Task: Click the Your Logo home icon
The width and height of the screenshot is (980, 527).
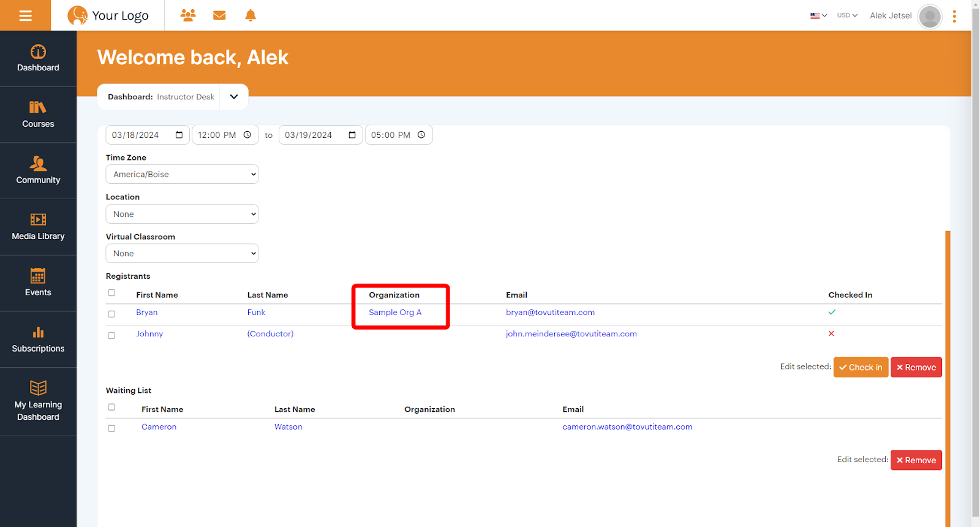Action: (x=108, y=15)
